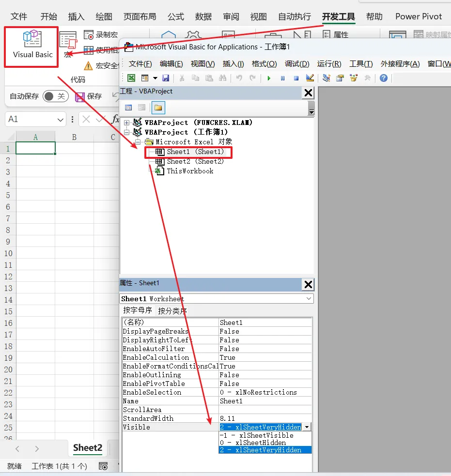Toggle Design Mode icon in VBA toolbar
451x476 pixels.
[x=310, y=78]
